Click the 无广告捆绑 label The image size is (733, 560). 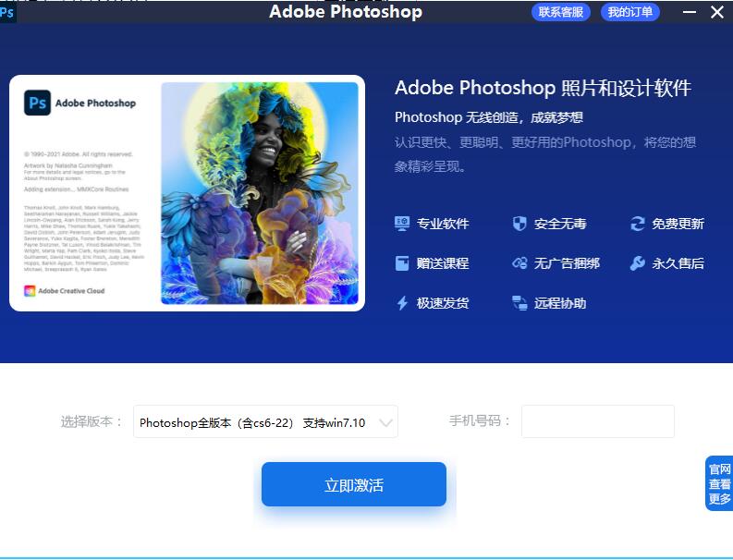(x=567, y=263)
